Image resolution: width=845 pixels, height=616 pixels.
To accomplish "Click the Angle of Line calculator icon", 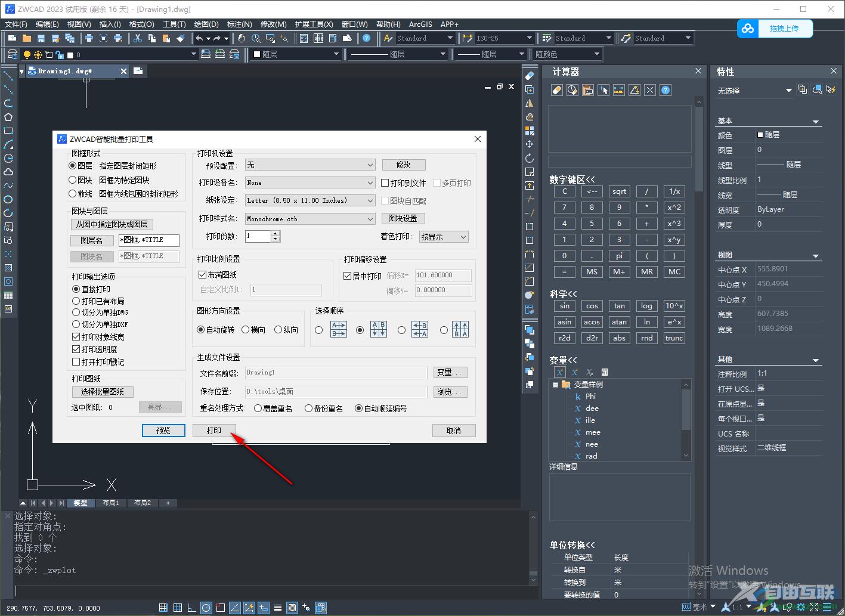I will pyautogui.click(x=634, y=90).
